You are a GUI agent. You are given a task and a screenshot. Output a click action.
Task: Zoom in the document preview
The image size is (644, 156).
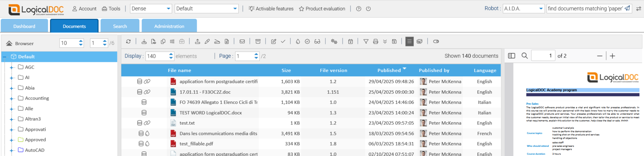(612, 56)
